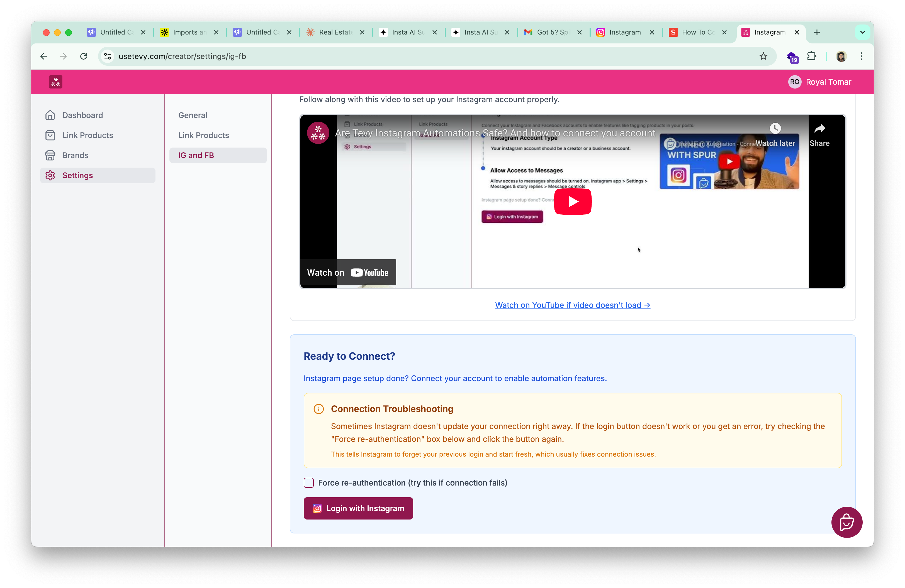905x588 pixels.
Task: Open Chrome three-dot menu
Action: tap(861, 56)
